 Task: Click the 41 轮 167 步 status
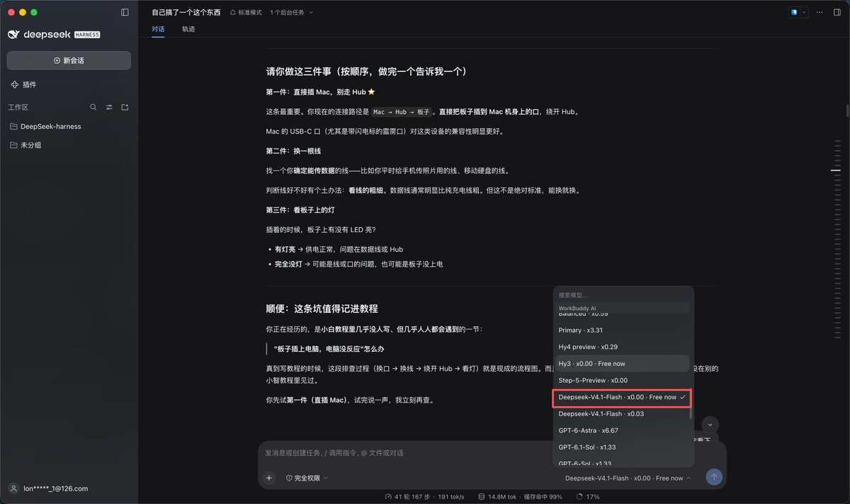click(407, 497)
